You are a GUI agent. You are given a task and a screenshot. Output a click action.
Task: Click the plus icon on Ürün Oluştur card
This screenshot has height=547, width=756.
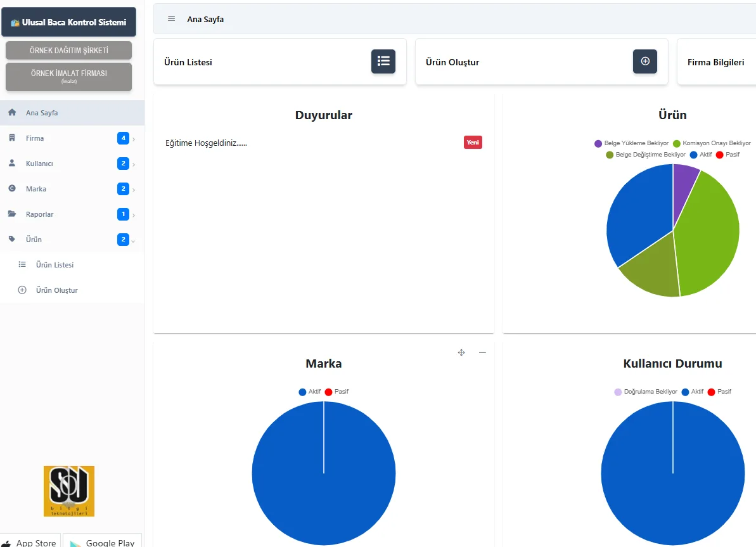(645, 61)
